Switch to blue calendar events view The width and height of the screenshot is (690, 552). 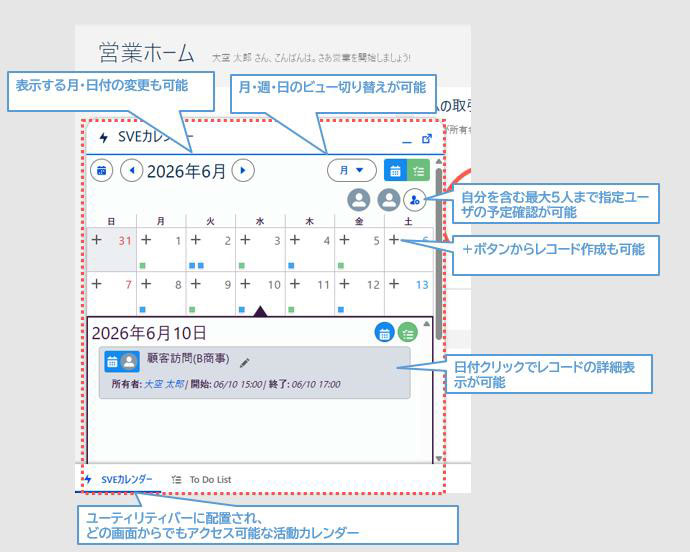coord(395,171)
